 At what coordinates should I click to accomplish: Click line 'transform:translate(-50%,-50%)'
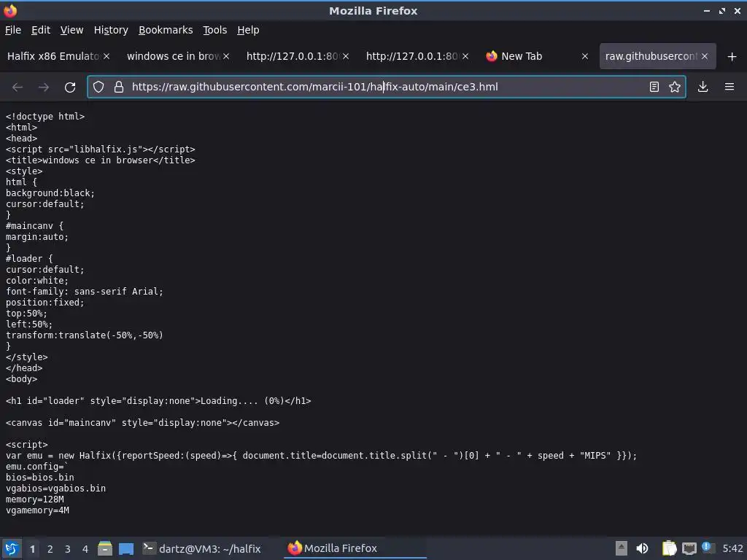(85, 335)
